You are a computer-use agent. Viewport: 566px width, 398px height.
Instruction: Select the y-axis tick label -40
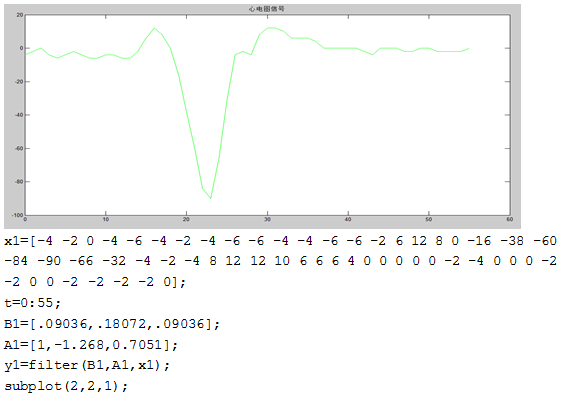(19, 115)
